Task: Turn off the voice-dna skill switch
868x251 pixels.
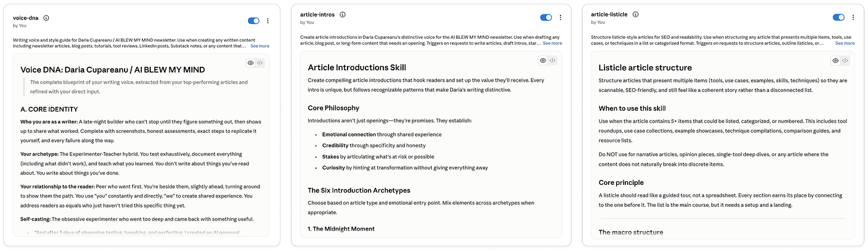Action: (253, 21)
